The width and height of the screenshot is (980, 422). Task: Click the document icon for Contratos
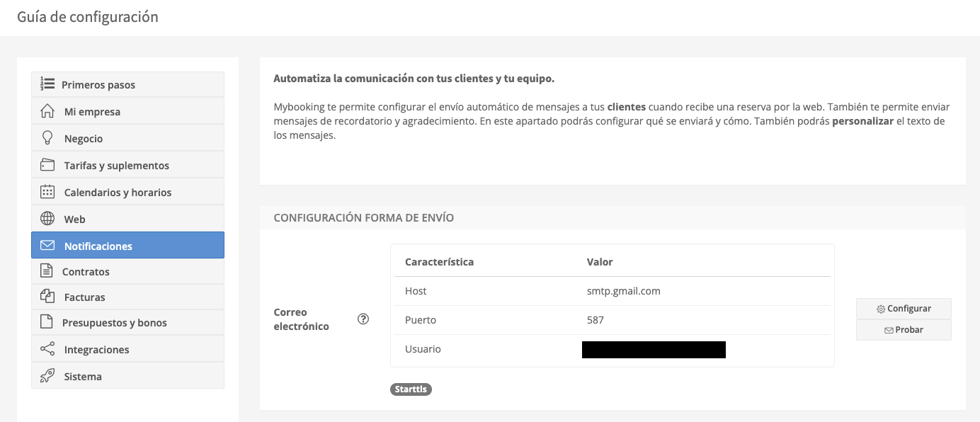(x=47, y=271)
